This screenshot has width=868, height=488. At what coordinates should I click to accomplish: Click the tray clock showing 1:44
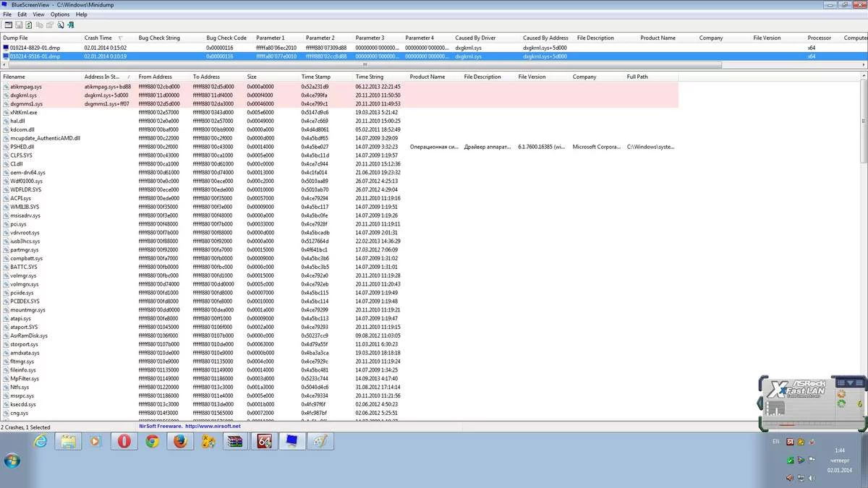[x=840, y=450]
